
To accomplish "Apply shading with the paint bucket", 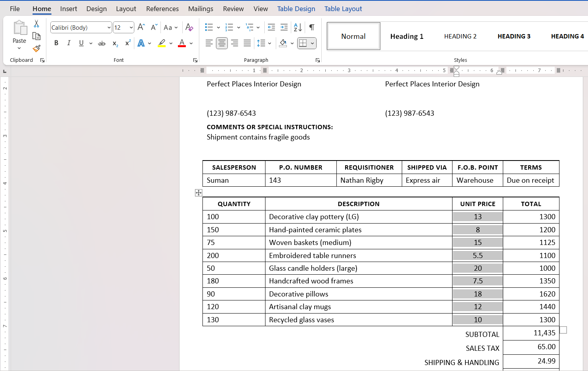I will [x=283, y=43].
